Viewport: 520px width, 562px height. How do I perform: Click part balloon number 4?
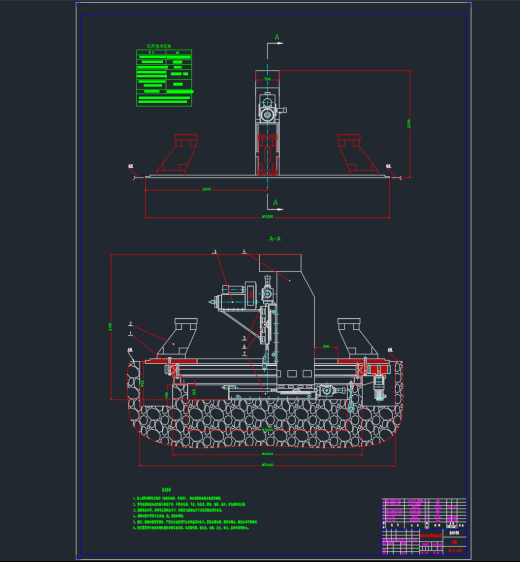pyautogui.click(x=244, y=251)
